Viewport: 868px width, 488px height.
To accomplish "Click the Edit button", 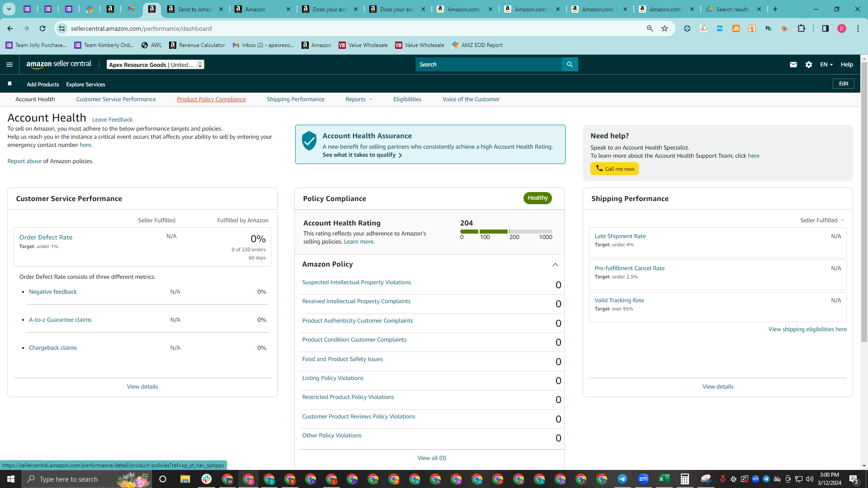I will tap(844, 84).
